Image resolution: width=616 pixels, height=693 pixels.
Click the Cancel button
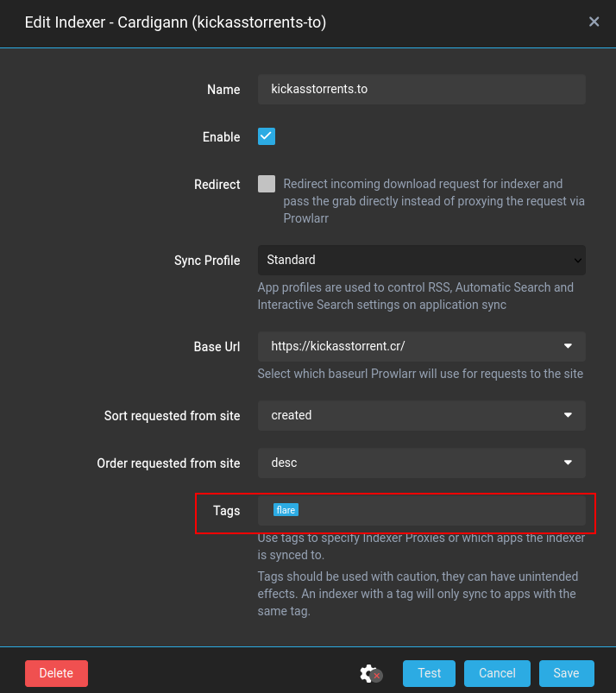(x=497, y=673)
